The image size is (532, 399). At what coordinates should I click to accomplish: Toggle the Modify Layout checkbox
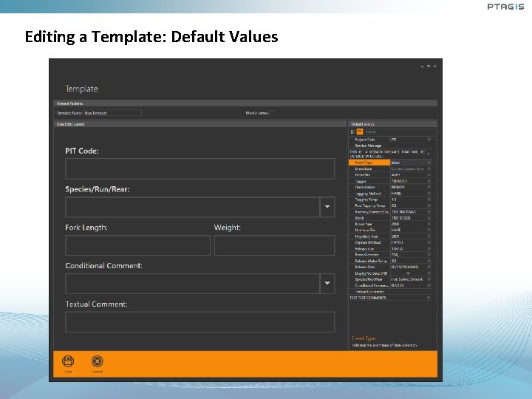point(272,113)
